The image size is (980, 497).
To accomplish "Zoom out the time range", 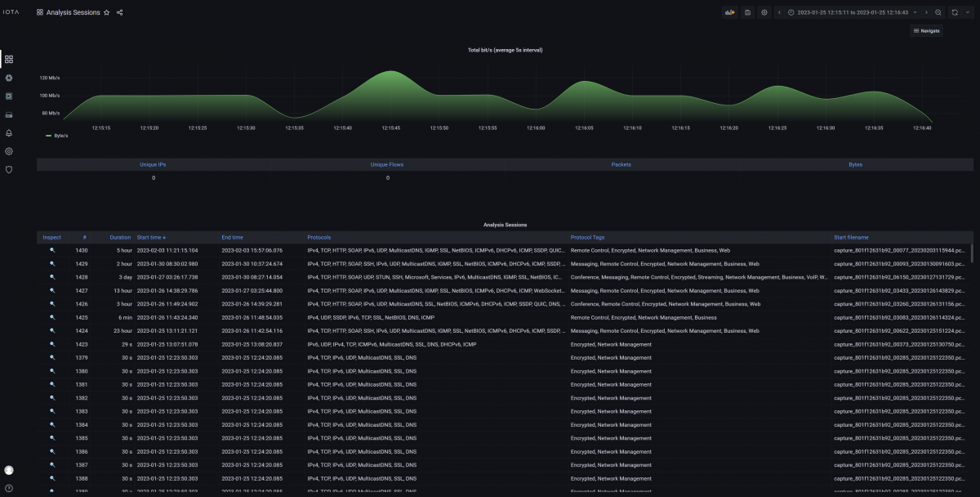I will (x=938, y=12).
